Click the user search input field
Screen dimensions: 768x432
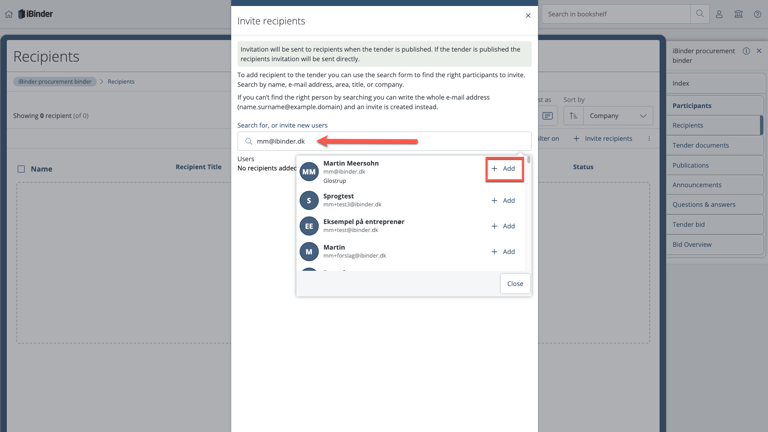tap(384, 142)
